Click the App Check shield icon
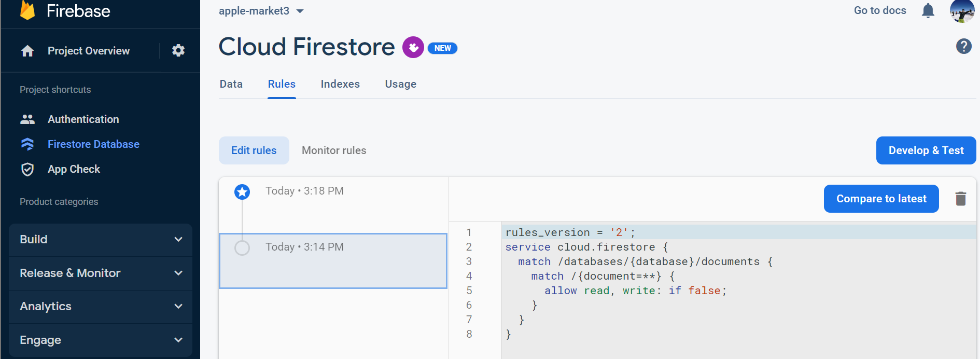 click(27, 169)
